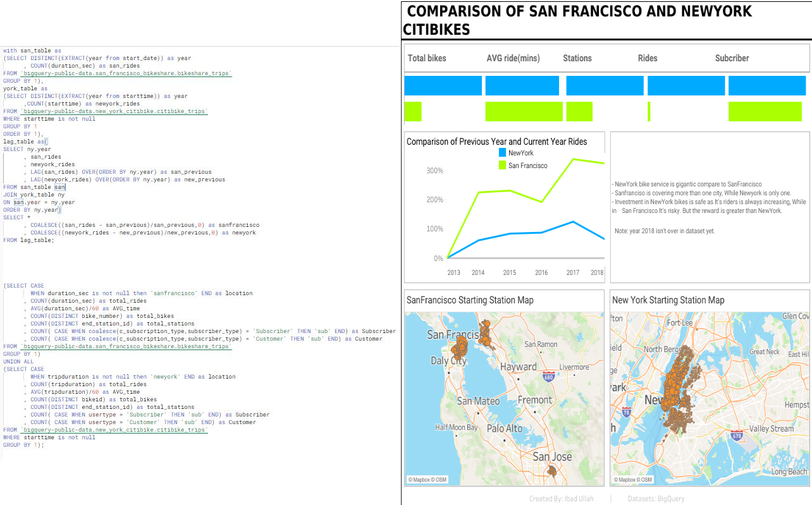
Task: Click the 'AVG ride(mins)' column header
Action: point(514,58)
